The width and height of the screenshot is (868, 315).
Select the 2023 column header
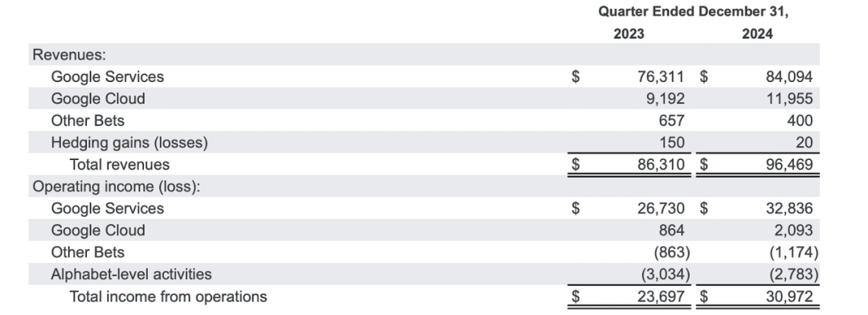click(x=628, y=35)
